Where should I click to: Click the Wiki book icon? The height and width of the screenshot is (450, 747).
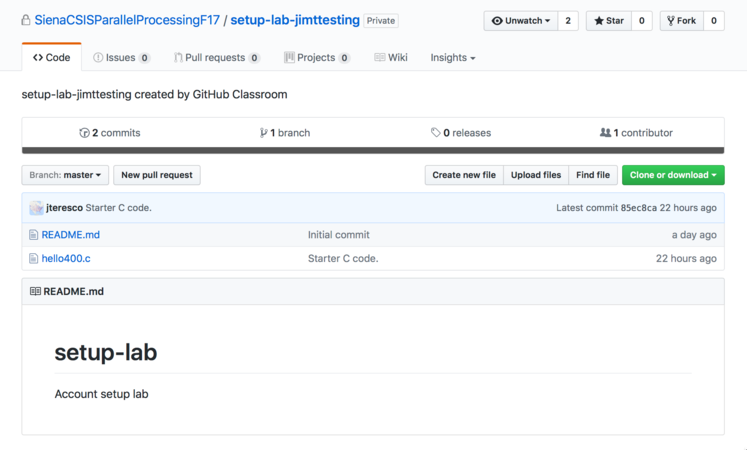point(379,58)
